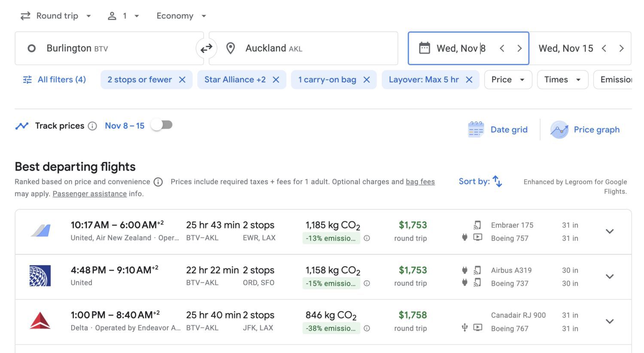Swap origin and destination airports

pyautogui.click(x=207, y=48)
